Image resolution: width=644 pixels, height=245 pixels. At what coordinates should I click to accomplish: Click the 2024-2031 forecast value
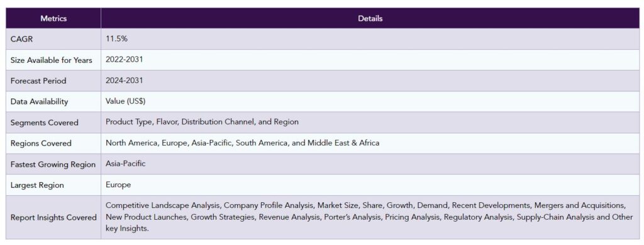point(125,80)
